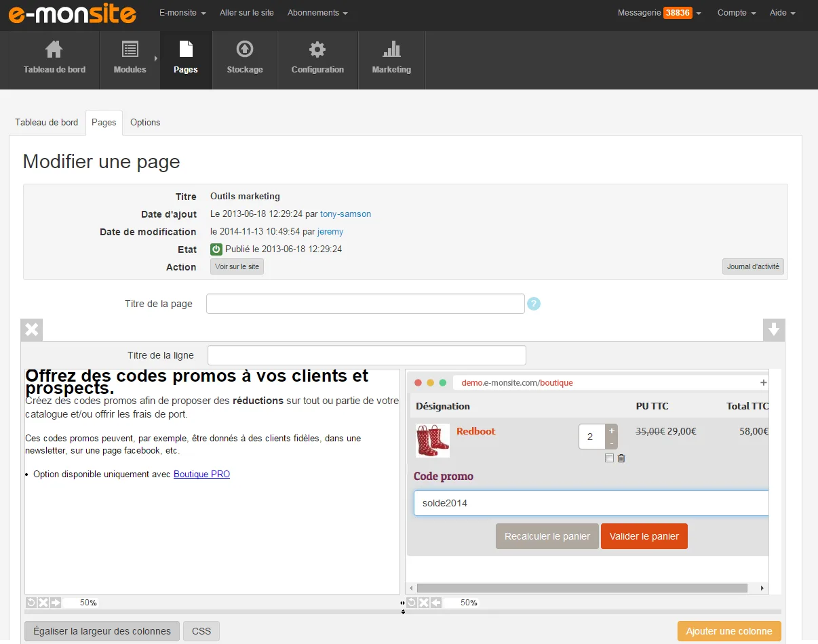Click the plus tab icon in demo browser
This screenshot has width=818, height=644.
[764, 383]
